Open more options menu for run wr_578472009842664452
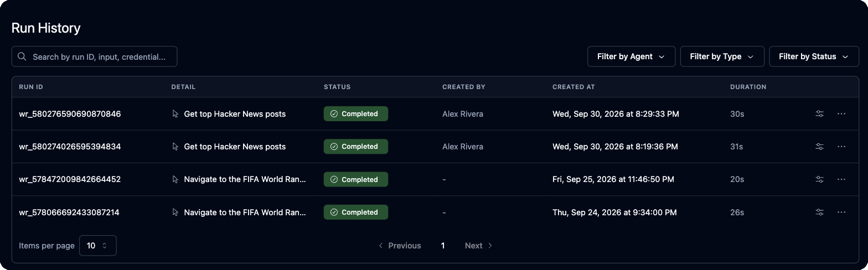 coord(841,179)
